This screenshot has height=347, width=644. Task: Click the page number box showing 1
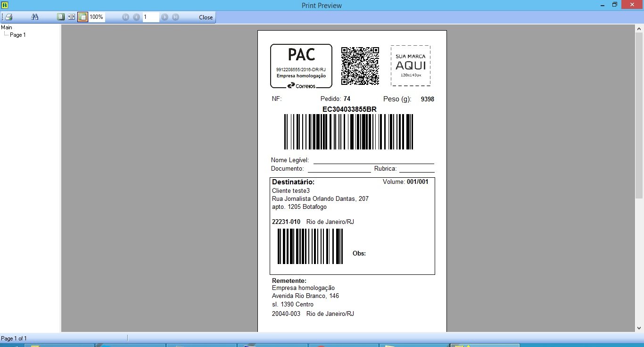[x=151, y=17]
